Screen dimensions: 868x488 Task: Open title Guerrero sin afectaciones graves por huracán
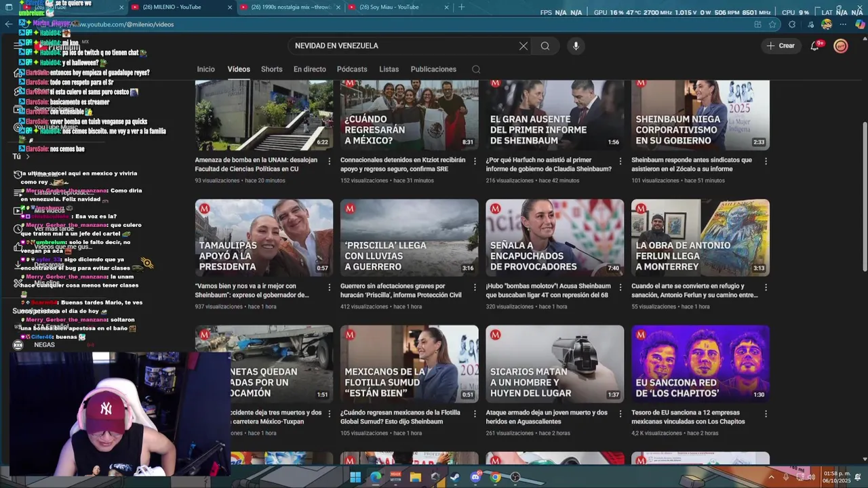[x=401, y=291]
